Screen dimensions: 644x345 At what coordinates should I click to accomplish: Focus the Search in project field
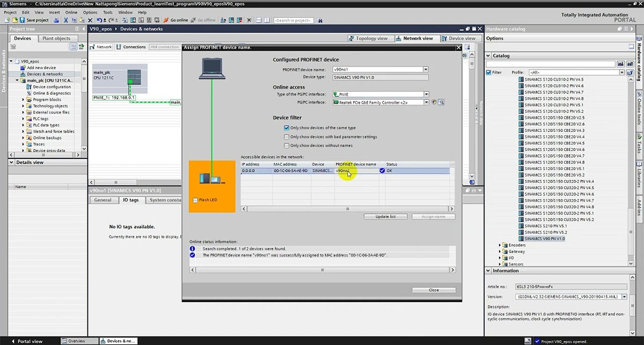[x=294, y=20]
